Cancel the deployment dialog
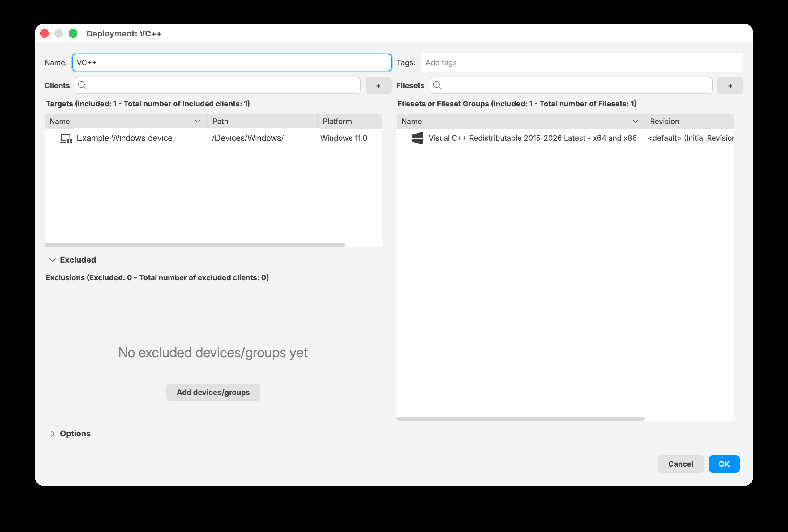Screen dimensions: 788x532 [x=680, y=464]
